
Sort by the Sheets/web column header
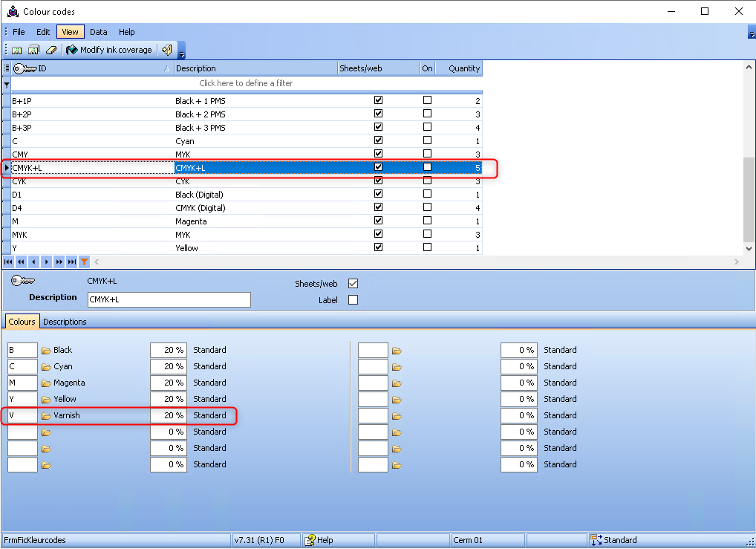tap(379, 68)
